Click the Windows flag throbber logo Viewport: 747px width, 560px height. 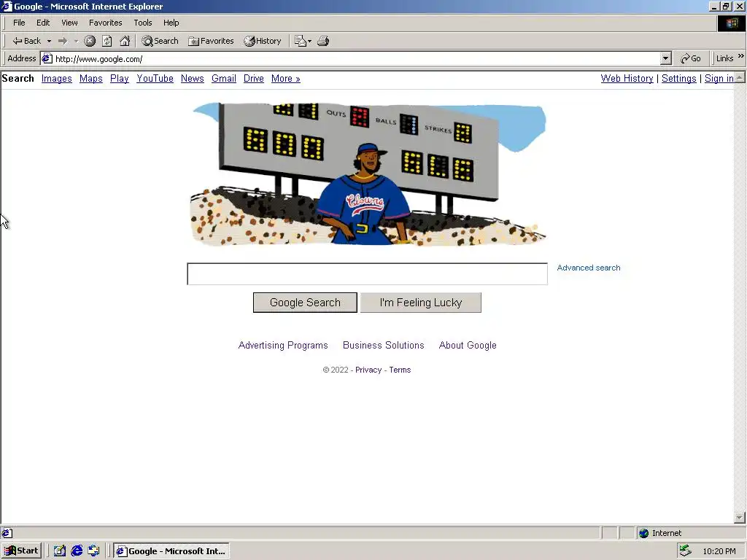tap(731, 23)
